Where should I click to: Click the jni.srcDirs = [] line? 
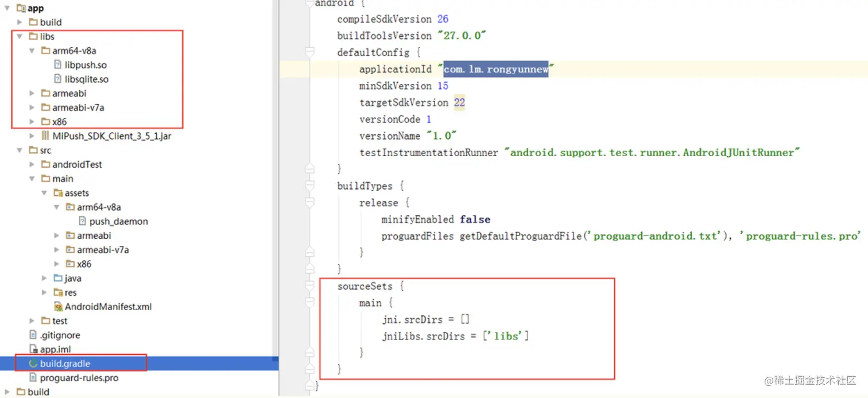pyautogui.click(x=425, y=319)
